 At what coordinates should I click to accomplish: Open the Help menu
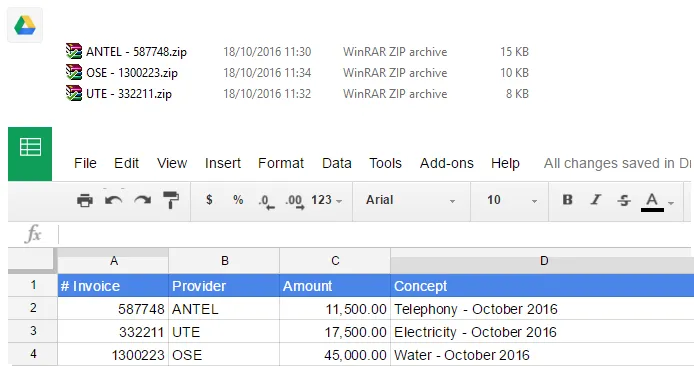pos(505,163)
